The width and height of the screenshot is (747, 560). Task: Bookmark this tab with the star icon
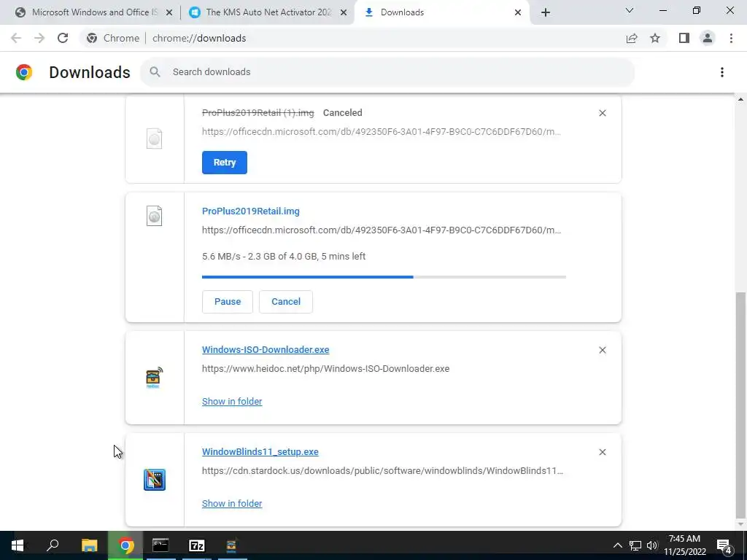(x=655, y=38)
